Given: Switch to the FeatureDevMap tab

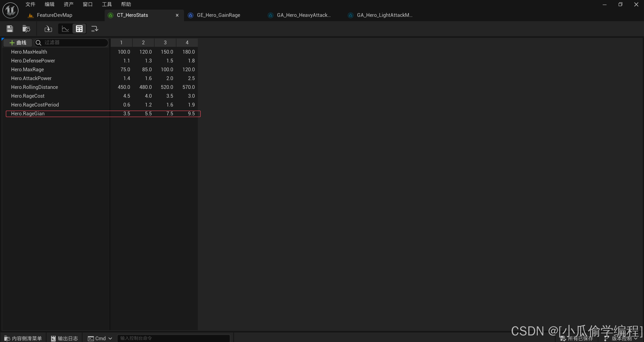Looking at the screenshot, I should (x=55, y=15).
